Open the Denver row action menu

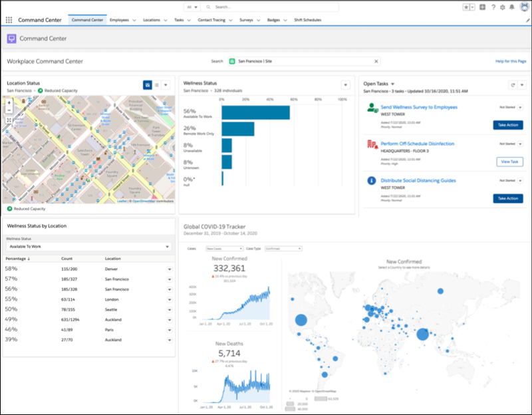(x=169, y=269)
